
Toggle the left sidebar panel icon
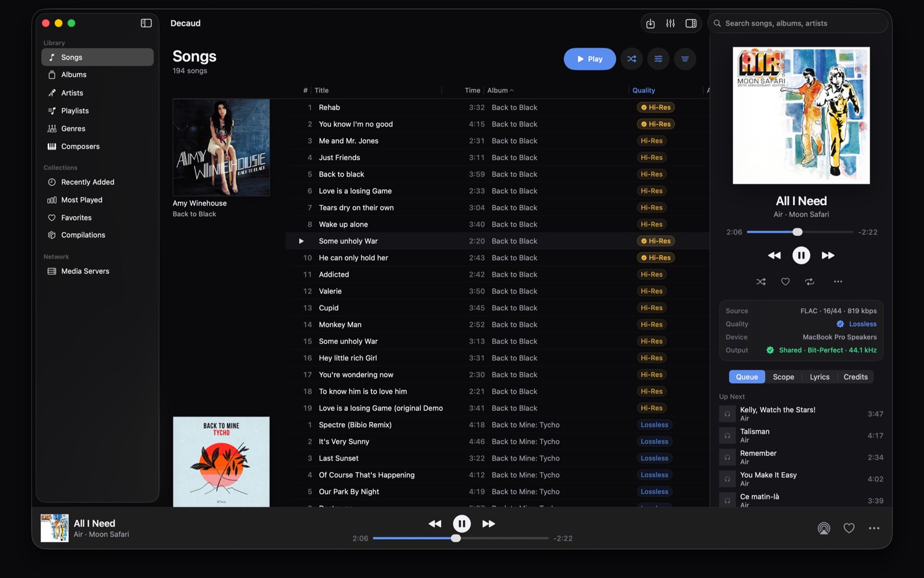[146, 23]
